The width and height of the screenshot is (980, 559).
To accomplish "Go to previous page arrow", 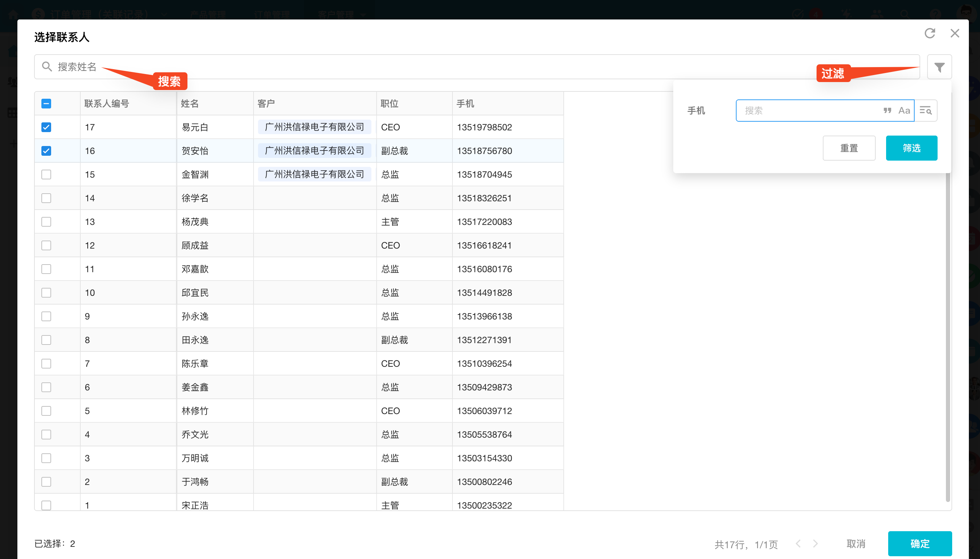I will pos(798,544).
